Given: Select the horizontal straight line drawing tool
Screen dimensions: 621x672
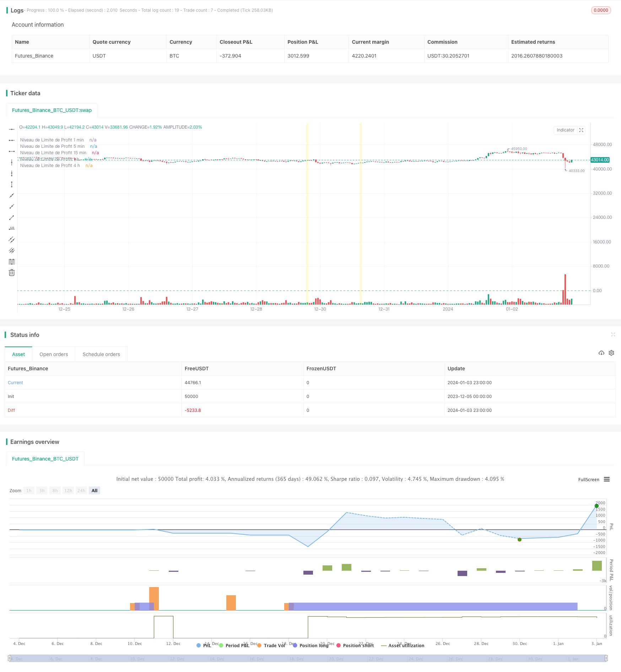Looking at the screenshot, I should (x=12, y=129).
